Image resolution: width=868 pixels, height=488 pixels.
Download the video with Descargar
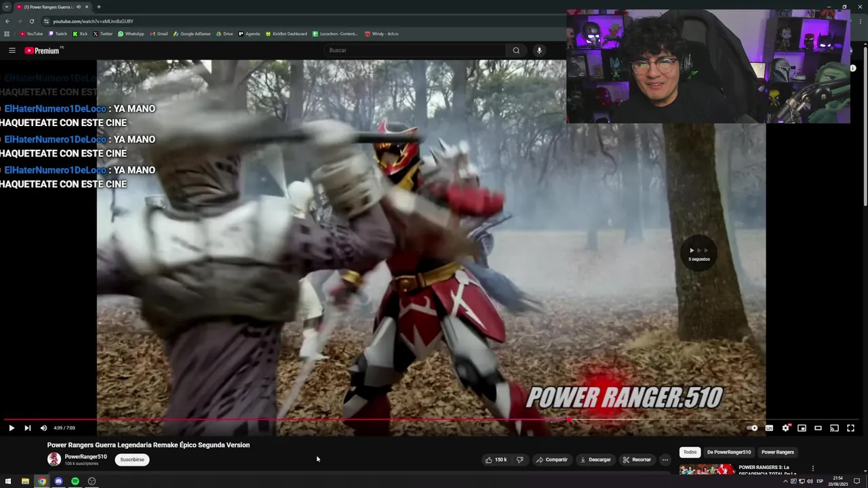595,460
